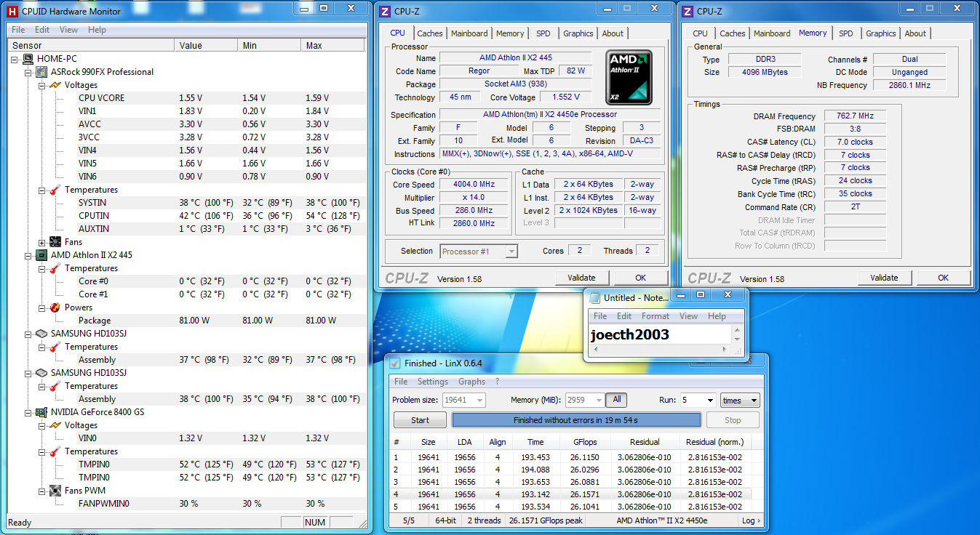Click Validate in the left CPU-Z window
This screenshot has height=535, width=980.
pos(582,278)
